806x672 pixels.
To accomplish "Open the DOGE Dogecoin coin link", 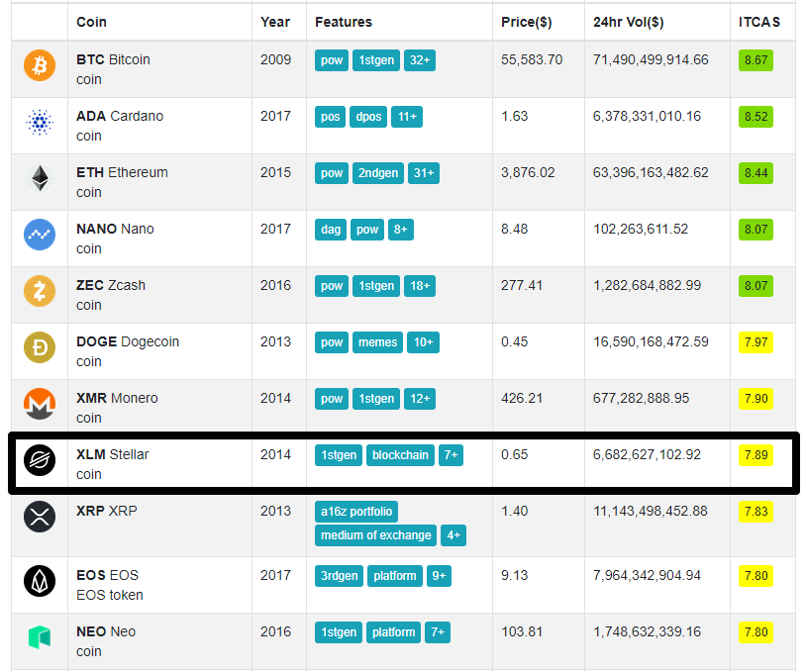I will click(128, 342).
